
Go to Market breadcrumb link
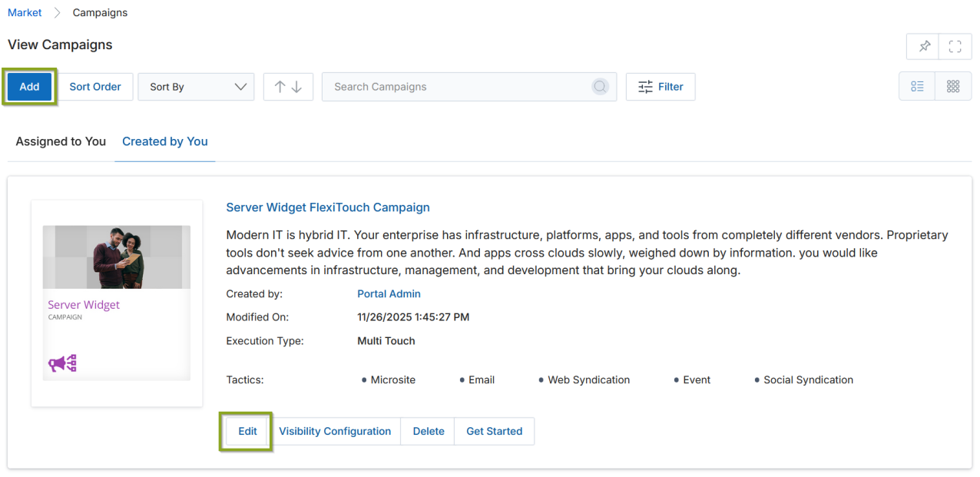(x=25, y=12)
